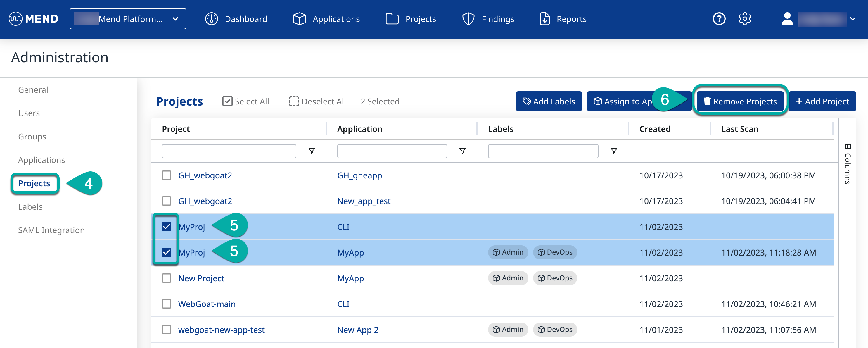Screen dimensions: 868x348
Task: Click the Mend logo icon
Action: (15, 19)
